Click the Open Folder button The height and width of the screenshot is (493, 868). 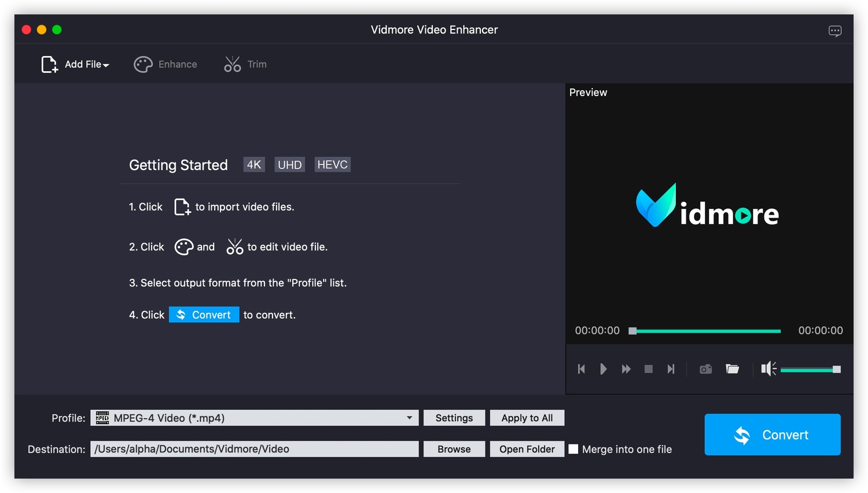coord(527,449)
